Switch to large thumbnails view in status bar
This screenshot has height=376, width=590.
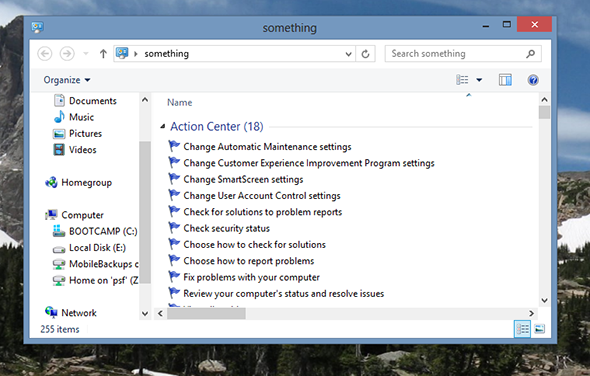pyautogui.click(x=540, y=329)
